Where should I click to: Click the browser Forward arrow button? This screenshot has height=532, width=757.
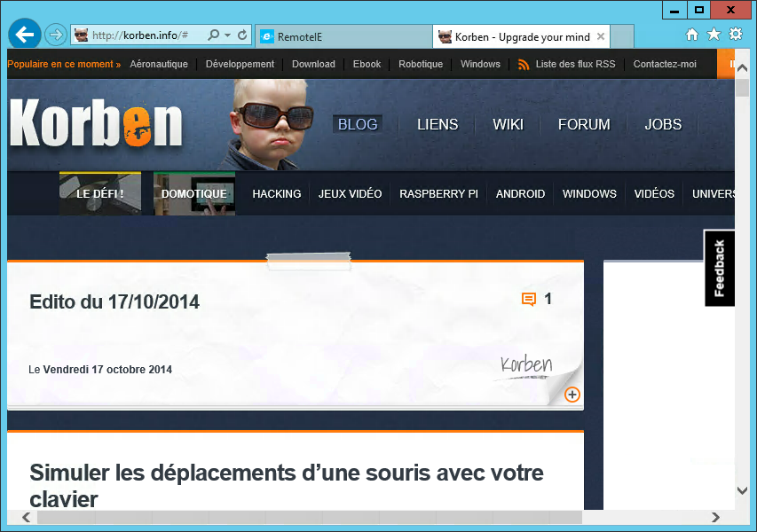56,35
